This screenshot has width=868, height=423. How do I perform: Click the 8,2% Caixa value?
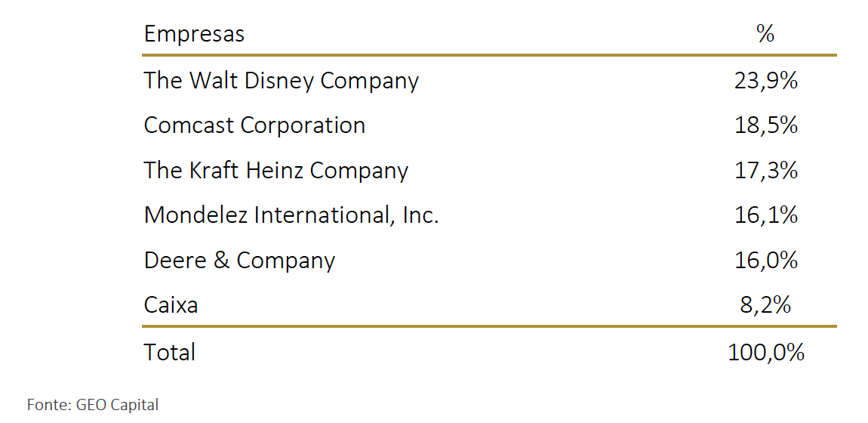(x=765, y=305)
